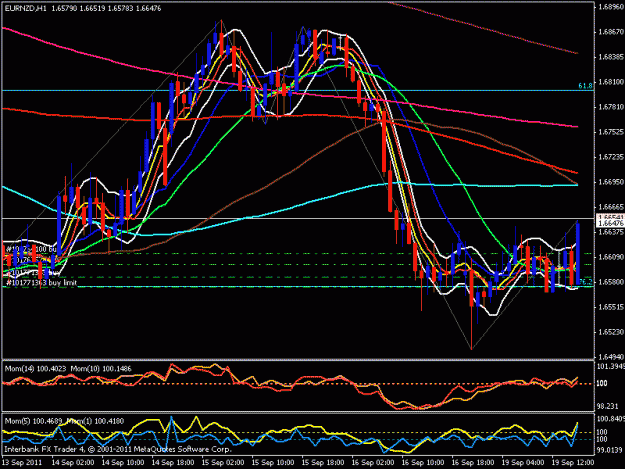625x469 pixels.
Task: Select the 15 Sep 10:00 time label
Action: 273,463
